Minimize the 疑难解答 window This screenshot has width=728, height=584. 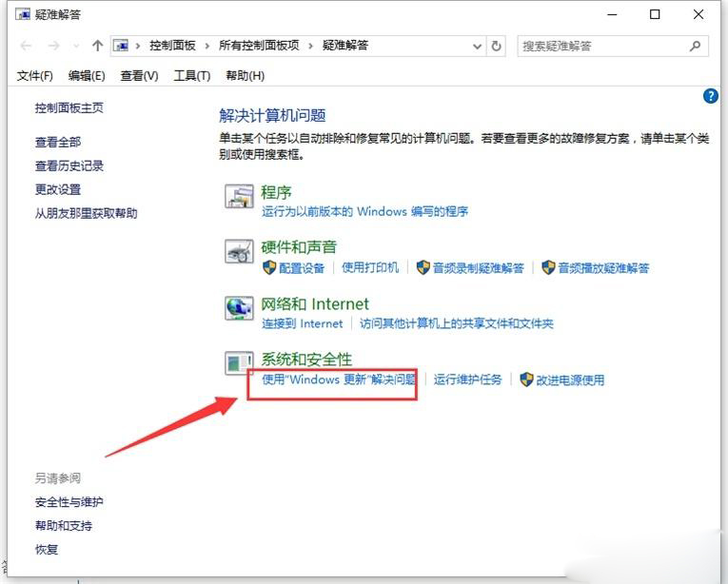(x=612, y=15)
